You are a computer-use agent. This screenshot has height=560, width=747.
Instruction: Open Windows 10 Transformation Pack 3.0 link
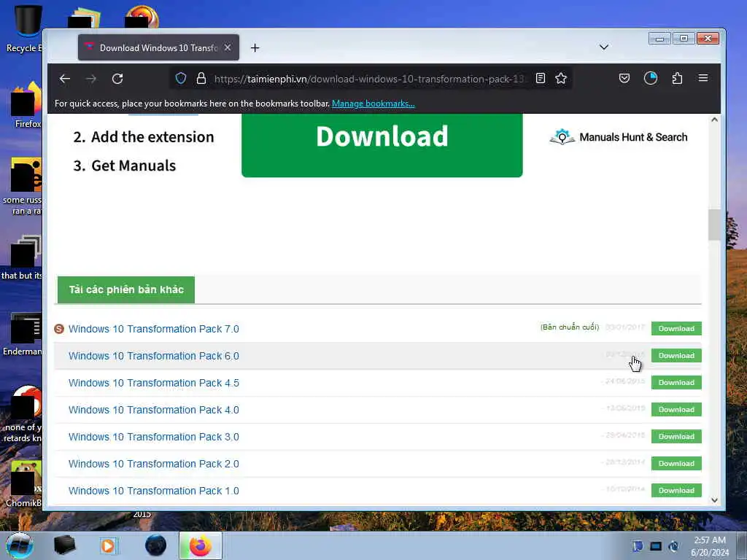pos(153,437)
